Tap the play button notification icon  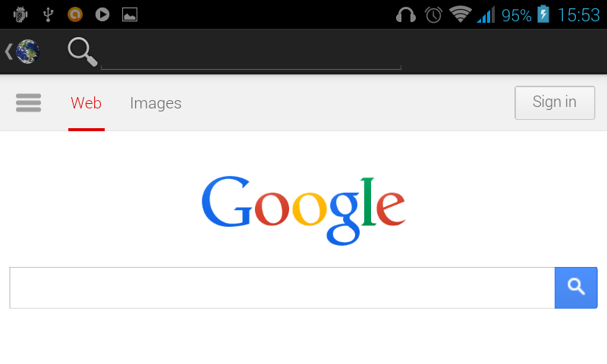(x=102, y=14)
